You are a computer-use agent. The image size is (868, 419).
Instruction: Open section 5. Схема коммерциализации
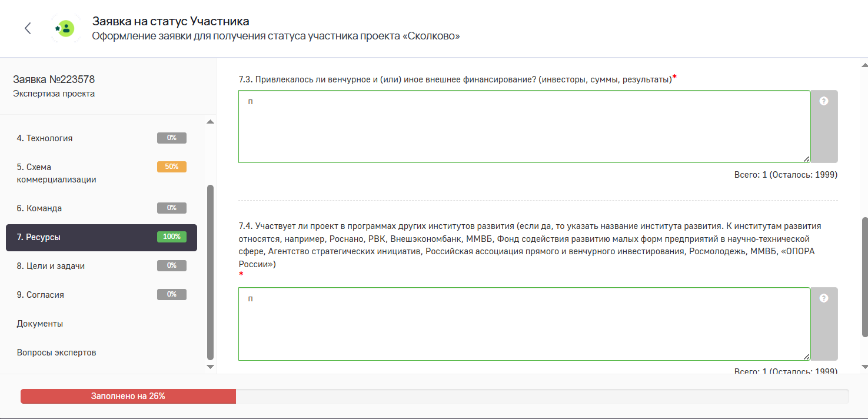pos(101,173)
